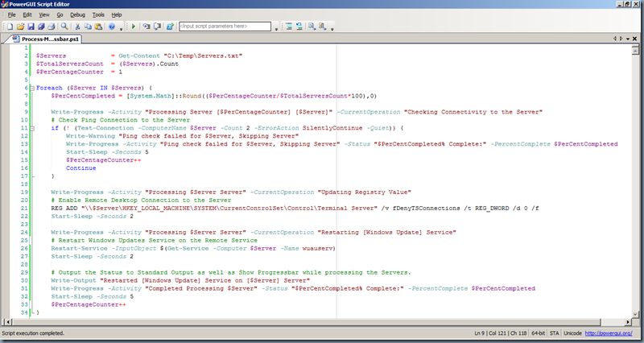Open a file using the folder icon

[20, 27]
